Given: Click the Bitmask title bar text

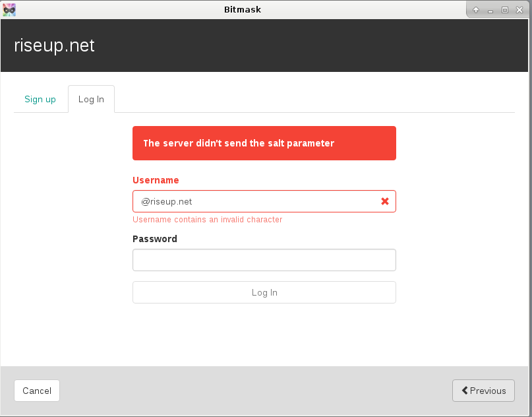Looking at the screenshot, I should tap(243, 9).
